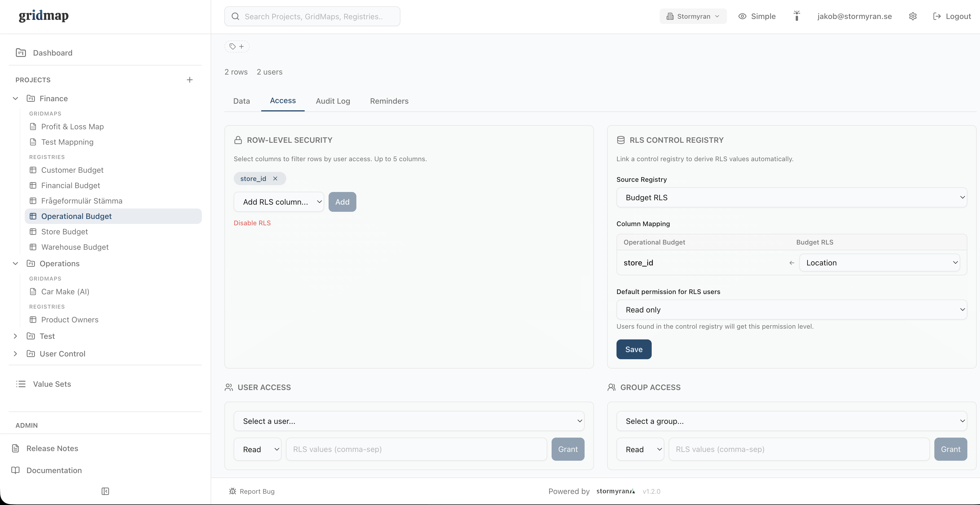The height and width of the screenshot is (505, 980).
Task: Click the bug icon in footer
Action: 232,491
